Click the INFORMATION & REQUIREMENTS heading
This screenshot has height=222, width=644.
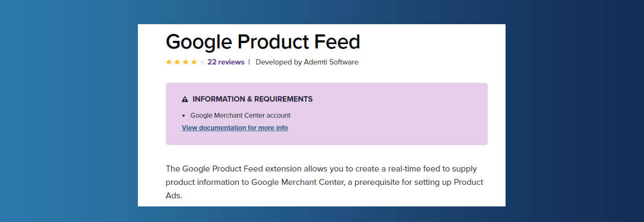pos(253,99)
